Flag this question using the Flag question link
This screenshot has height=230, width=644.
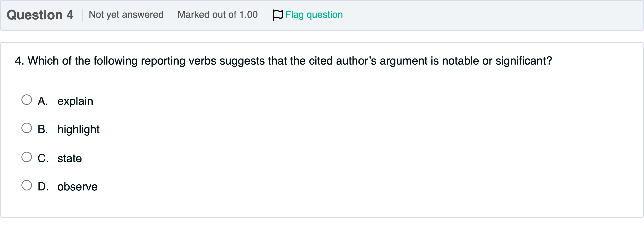click(x=314, y=14)
